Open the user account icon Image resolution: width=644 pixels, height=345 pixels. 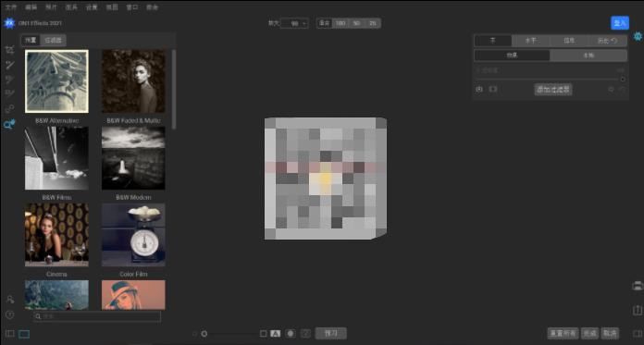(x=10, y=299)
